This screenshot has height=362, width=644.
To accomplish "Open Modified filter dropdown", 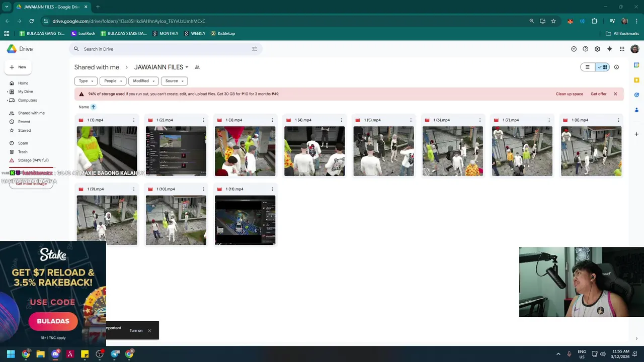I will (143, 81).
